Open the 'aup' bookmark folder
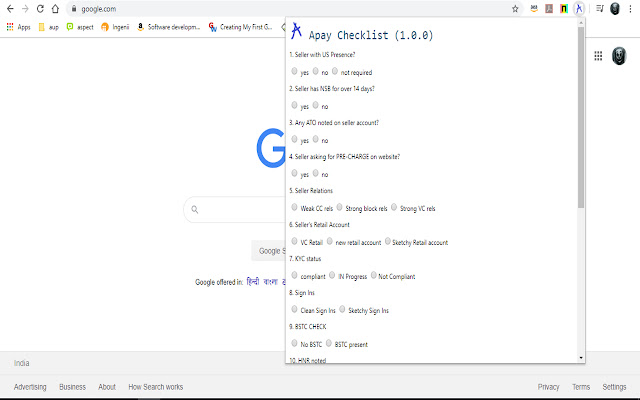The width and height of the screenshot is (640, 400). [x=49, y=27]
